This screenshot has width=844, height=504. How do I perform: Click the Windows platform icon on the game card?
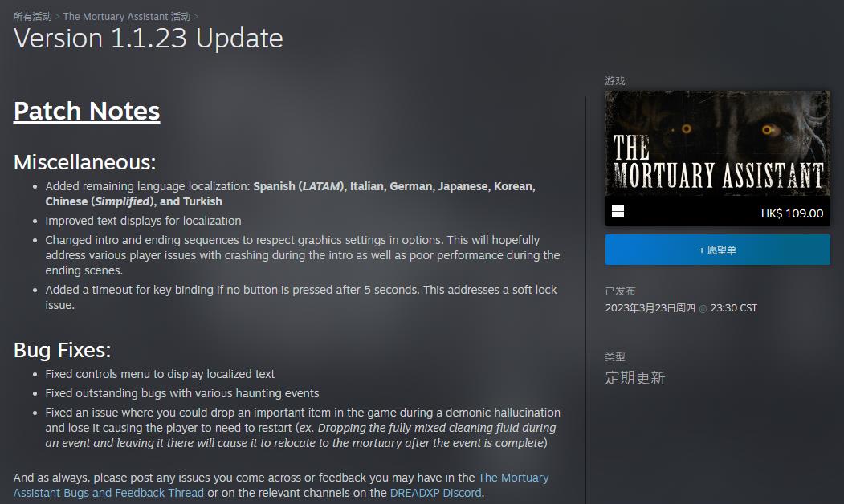(x=618, y=212)
